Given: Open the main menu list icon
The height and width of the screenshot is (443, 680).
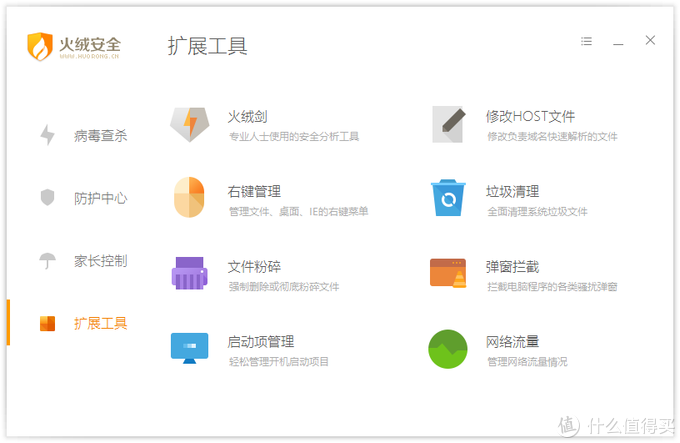Looking at the screenshot, I should click(x=586, y=41).
